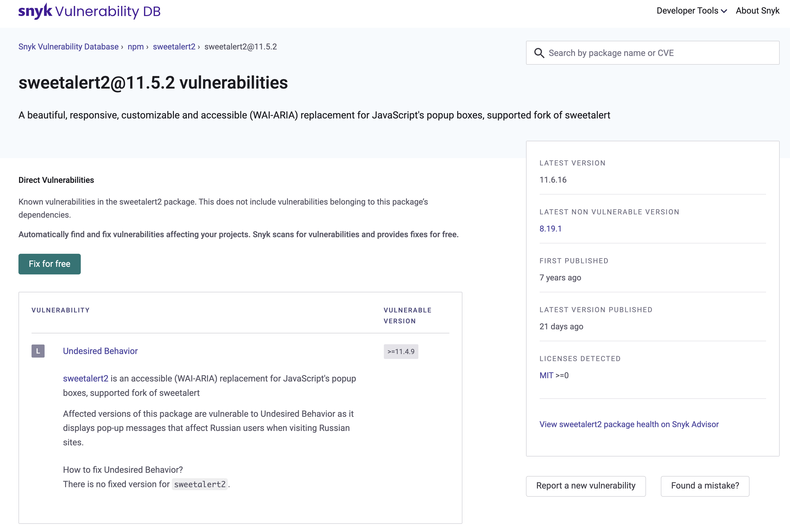
Task: Open the Undesired Behavior vulnerability link
Action: pos(100,351)
